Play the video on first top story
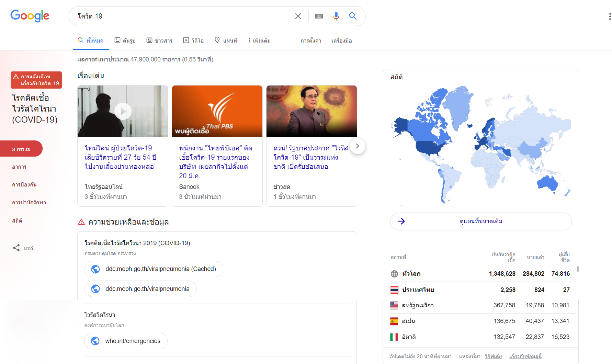Screen dimensions: 612x364 tap(123, 111)
